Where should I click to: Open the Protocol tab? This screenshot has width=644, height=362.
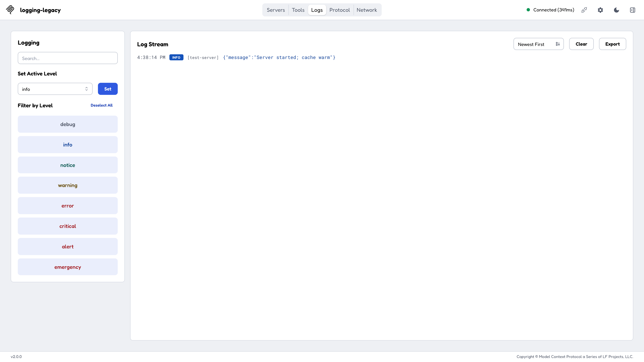[339, 10]
